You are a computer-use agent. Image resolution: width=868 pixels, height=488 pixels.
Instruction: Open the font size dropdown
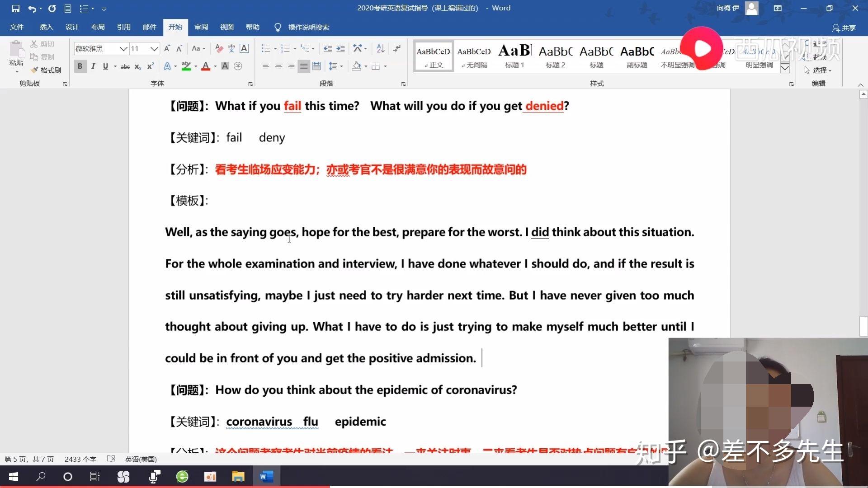(x=154, y=48)
